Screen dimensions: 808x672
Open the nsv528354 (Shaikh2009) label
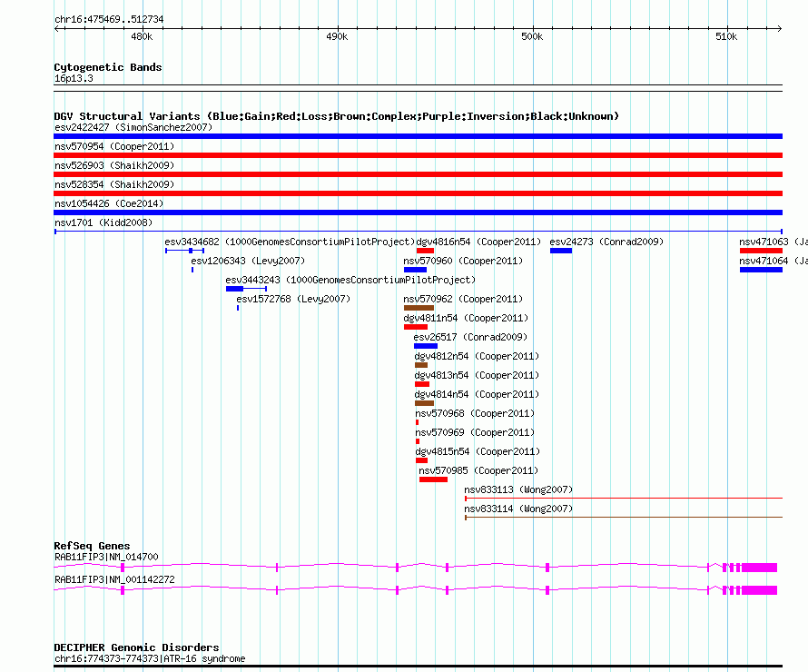tap(114, 184)
